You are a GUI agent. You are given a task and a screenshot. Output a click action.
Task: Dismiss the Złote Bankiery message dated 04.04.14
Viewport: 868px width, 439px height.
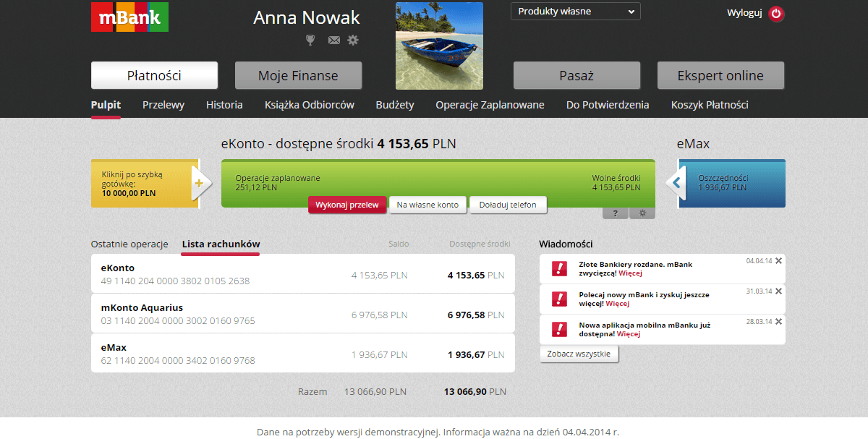pyautogui.click(x=778, y=261)
